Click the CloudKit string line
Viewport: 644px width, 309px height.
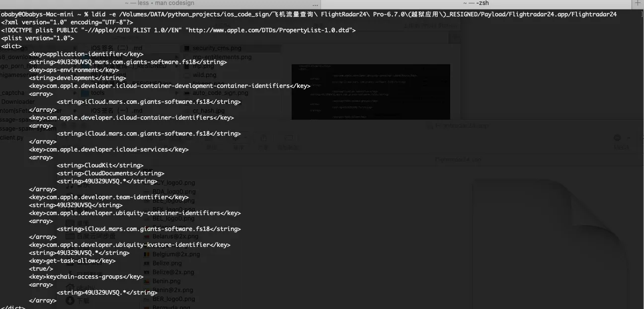[x=100, y=165]
